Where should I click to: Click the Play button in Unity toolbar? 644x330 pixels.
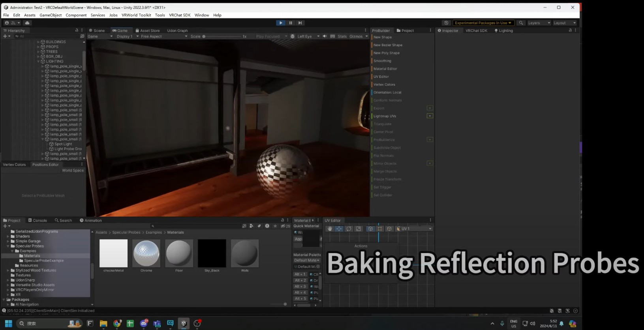coord(280,23)
